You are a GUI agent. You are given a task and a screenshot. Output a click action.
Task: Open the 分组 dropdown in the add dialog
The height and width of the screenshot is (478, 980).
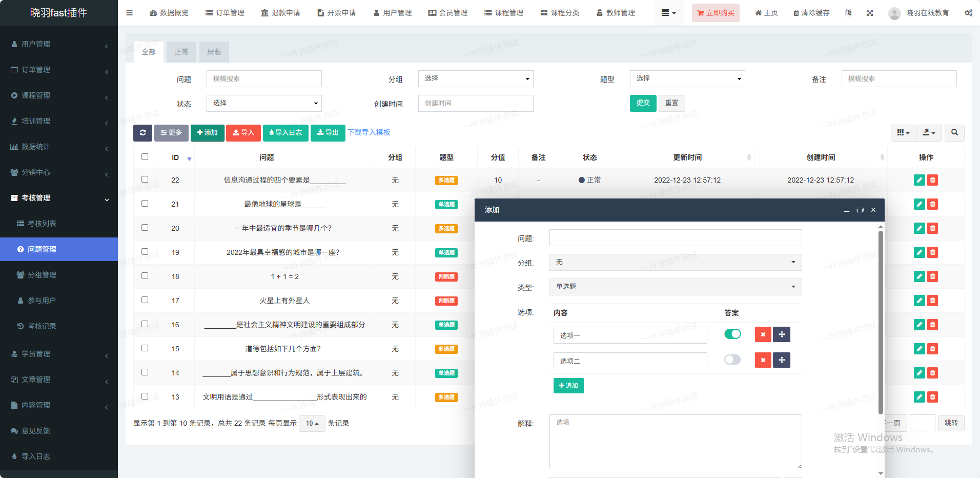pyautogui.click(x=675, y=262)
